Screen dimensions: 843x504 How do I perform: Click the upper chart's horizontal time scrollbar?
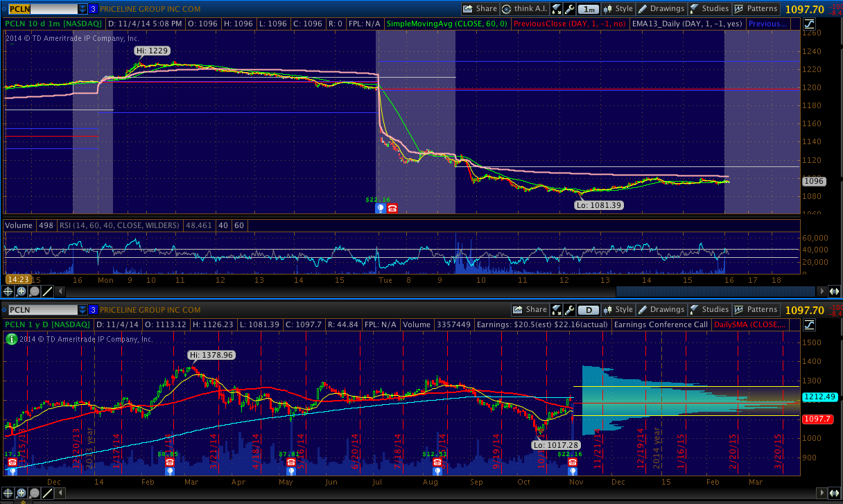(693, 292)
